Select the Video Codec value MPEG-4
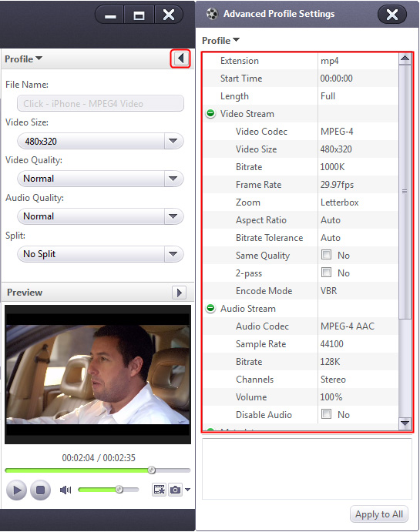The image size is (420, 532). (x=337, y=132)
